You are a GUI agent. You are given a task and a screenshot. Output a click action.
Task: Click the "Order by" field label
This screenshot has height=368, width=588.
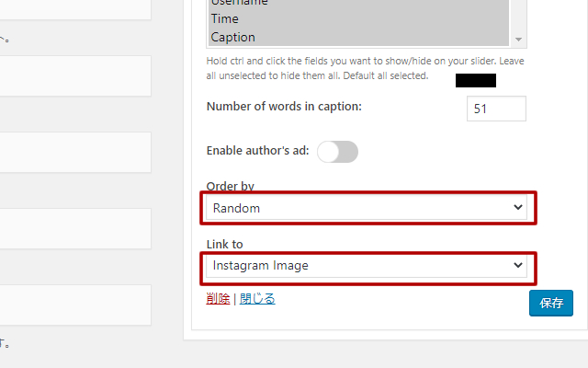pyautogui.click(x=230, y=187)
